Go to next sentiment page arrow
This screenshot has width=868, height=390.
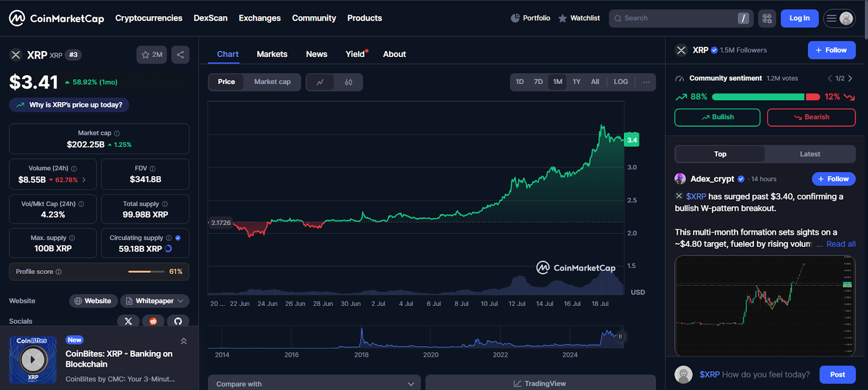pyautogui.click(x=850, y=78)
